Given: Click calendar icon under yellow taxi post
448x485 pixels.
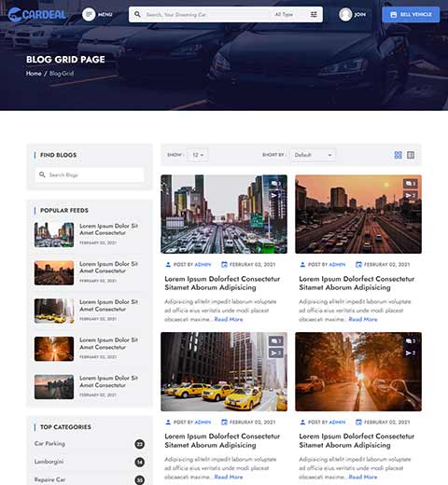Looking at the screenshot, I should point(224,423).
